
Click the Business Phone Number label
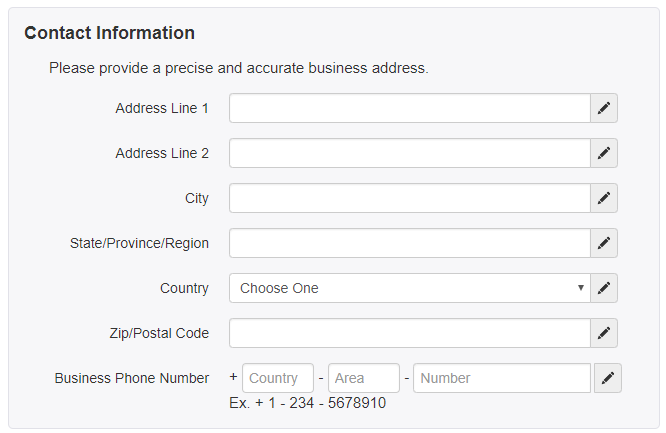(x=132, y=378)
